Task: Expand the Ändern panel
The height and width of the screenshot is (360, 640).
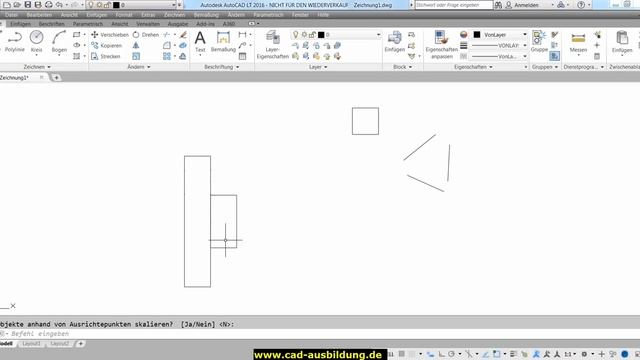Action: tap(138, 67)
